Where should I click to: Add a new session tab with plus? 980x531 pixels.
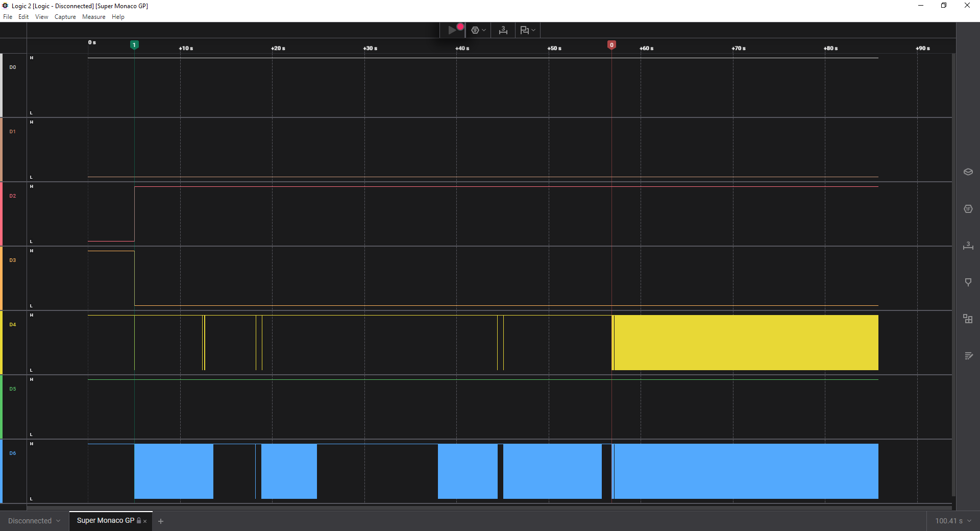pos(161,521)
